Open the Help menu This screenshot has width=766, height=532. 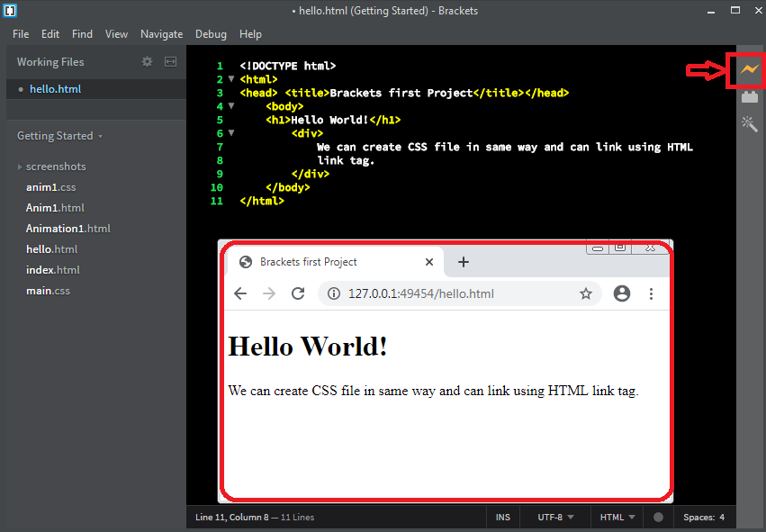(x=250, y=34)
